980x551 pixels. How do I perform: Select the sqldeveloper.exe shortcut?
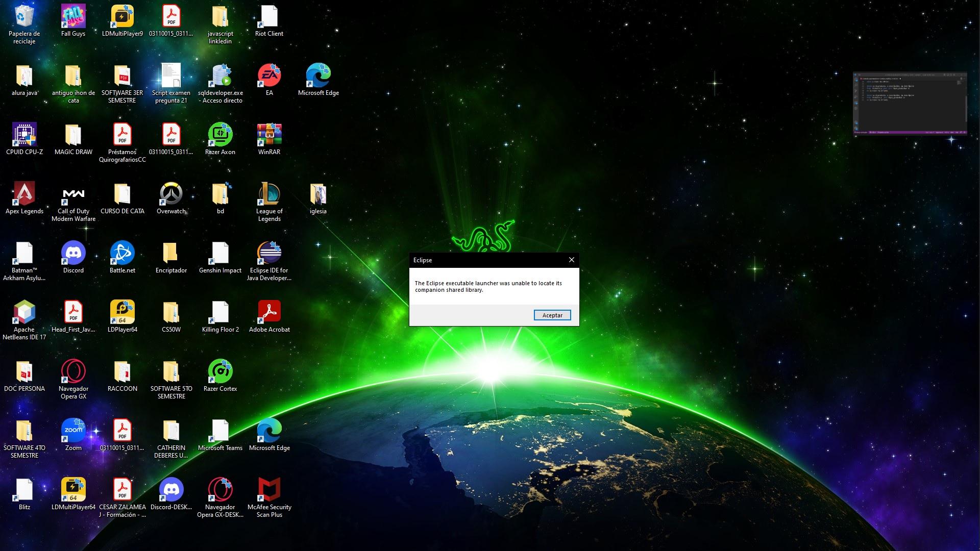220,83
